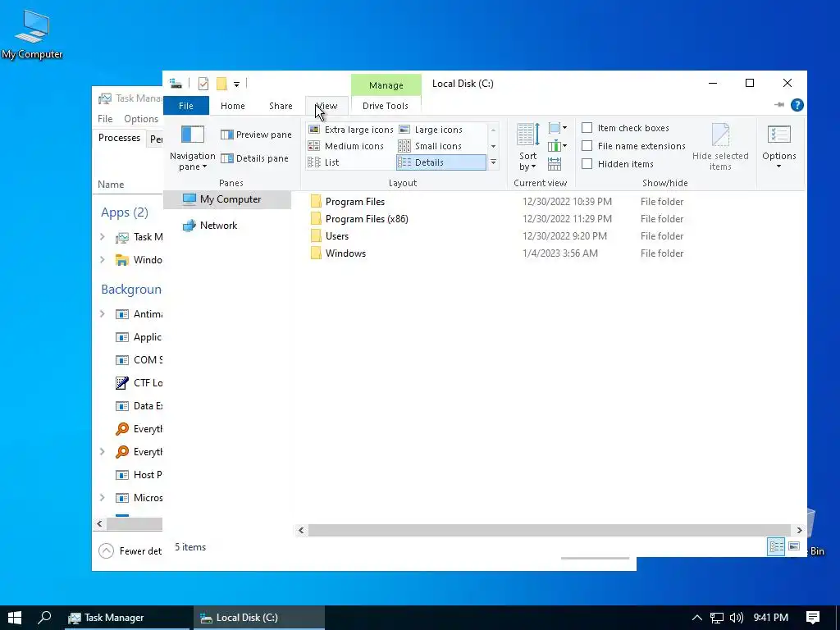Open Task Manager Options menu
Image resolution: width=840 pixels, height=630 pixels.
141,119
